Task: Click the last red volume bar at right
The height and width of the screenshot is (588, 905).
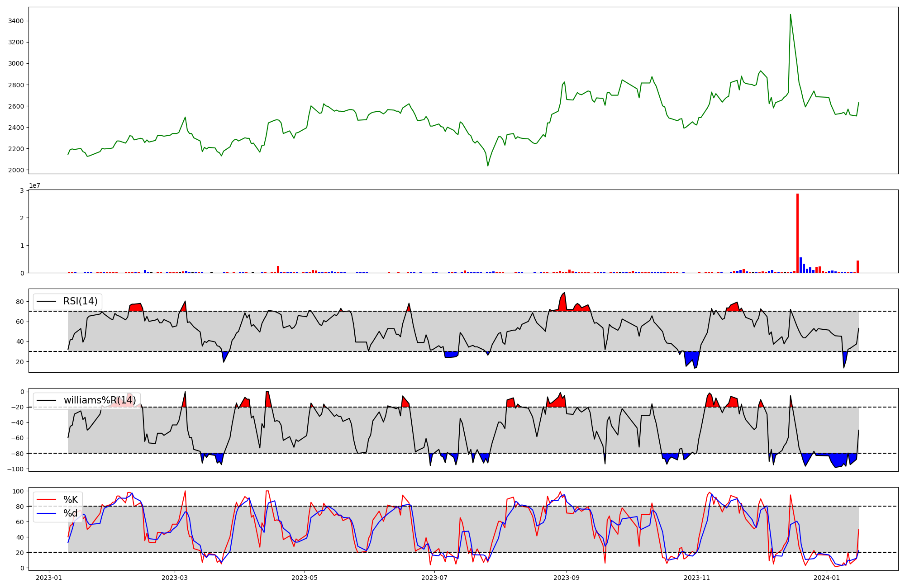Action: pyautogui.click(x=857, y=267)
